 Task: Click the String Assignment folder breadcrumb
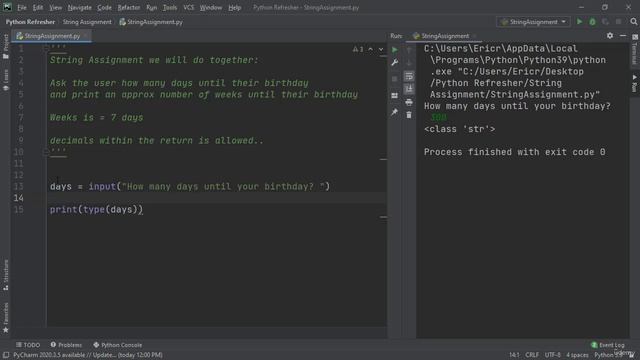pos(87,22)
